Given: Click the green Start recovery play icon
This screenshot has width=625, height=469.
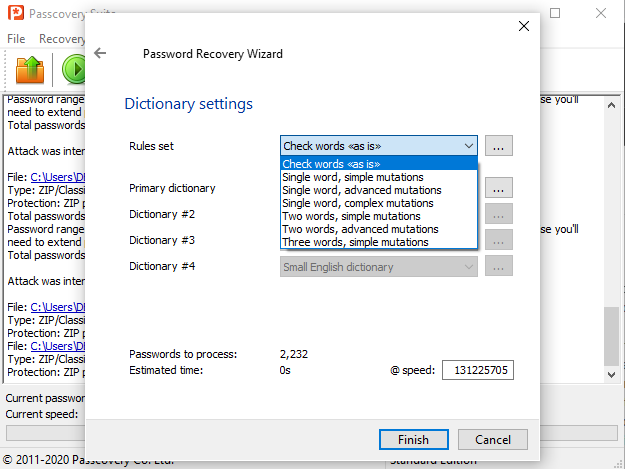Looking at the screenshot, I should pyautogui.click(x=74, y=70).
